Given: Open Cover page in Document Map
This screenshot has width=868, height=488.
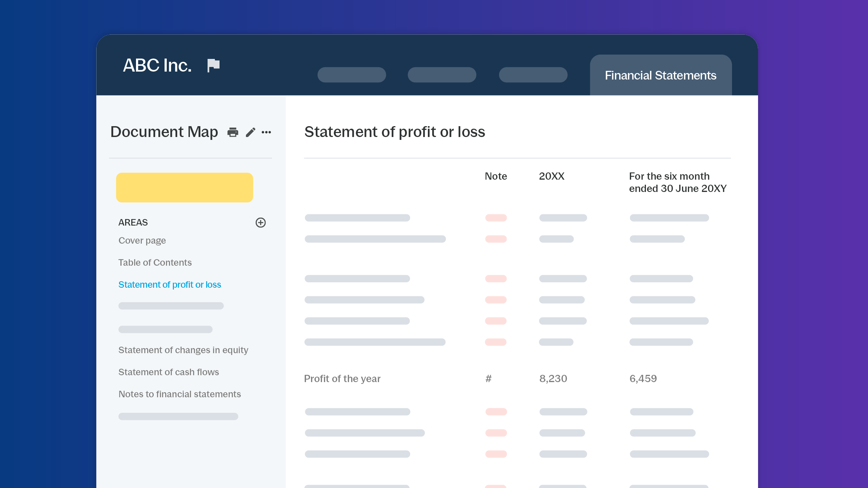Looking at the screenshot, I should [x=142, y=240].
